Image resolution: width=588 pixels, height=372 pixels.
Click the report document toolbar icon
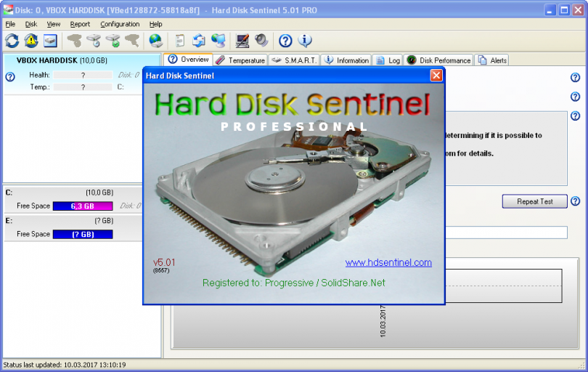(180, 41)
